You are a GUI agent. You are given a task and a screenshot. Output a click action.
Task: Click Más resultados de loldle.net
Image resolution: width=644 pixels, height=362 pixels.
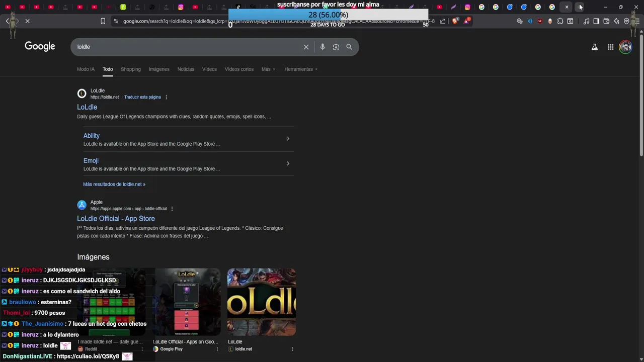pos(114,184)
